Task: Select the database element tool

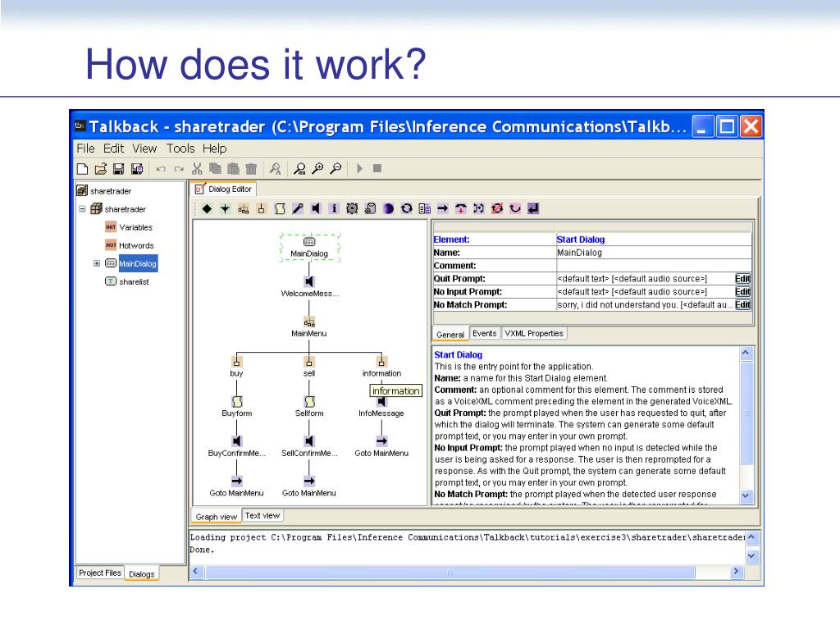Action: (370, 209)
